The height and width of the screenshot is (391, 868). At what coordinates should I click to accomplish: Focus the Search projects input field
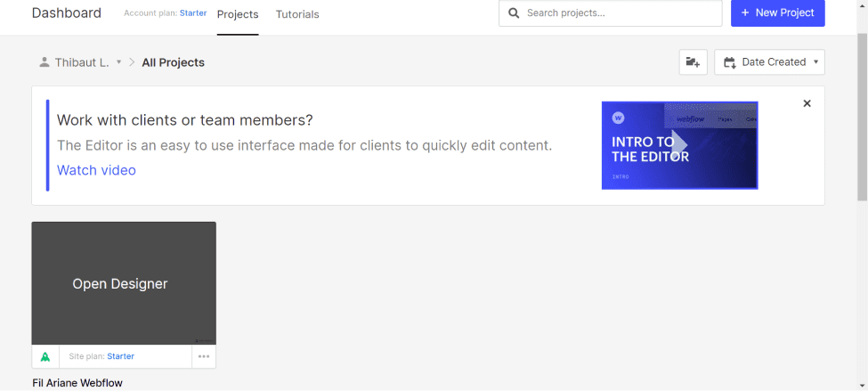pyautogui.click(x=611, y=12)
